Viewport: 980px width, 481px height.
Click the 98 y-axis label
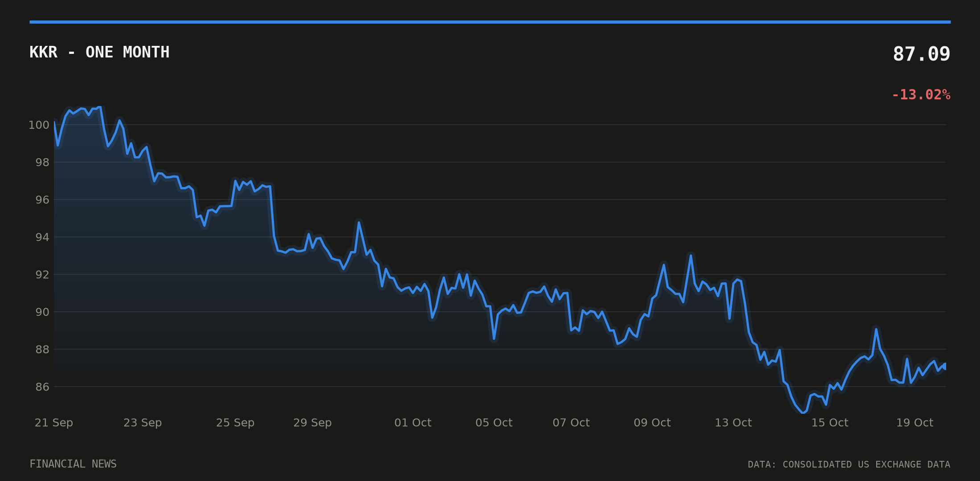(x=43, y=162)
